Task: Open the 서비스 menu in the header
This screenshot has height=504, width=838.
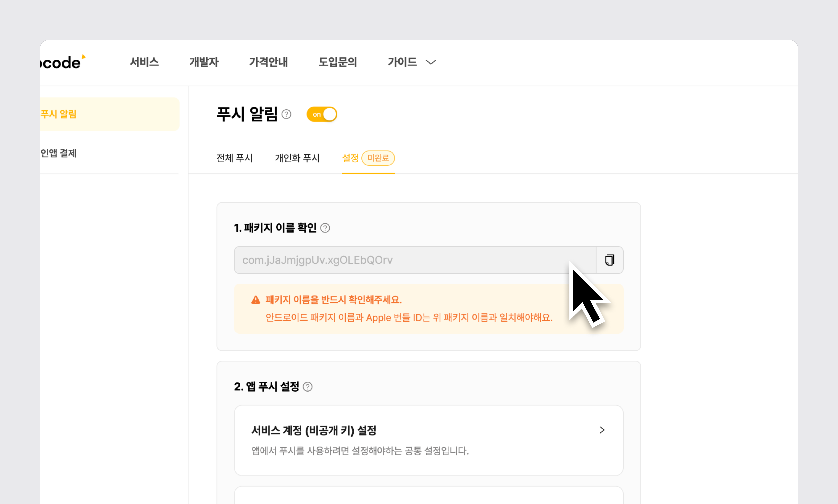Action: (144, 62)
